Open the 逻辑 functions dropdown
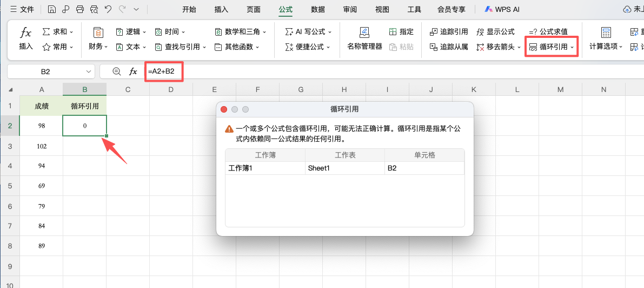644x288 pixels. pos(130,32)
